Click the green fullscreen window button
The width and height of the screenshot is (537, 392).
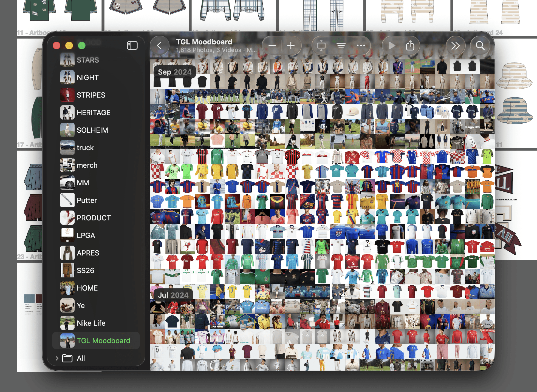point(81,46)
